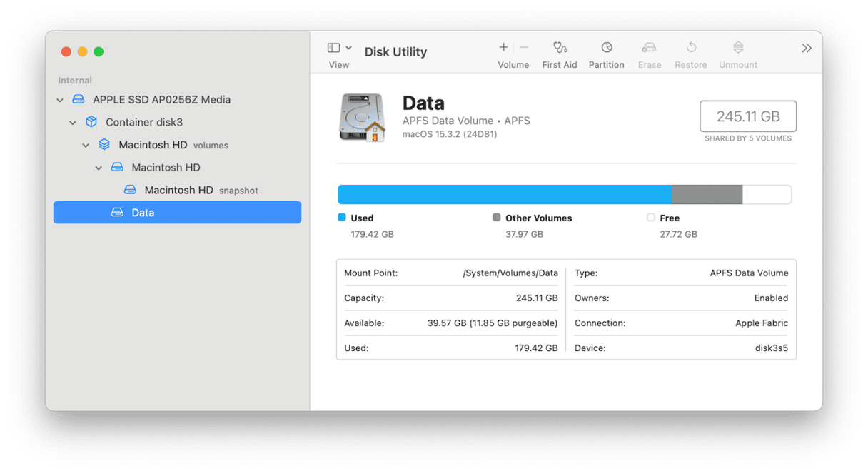Toggle the sidebar View icon
This screenshot has height=471, width=868.
[333, 48]
